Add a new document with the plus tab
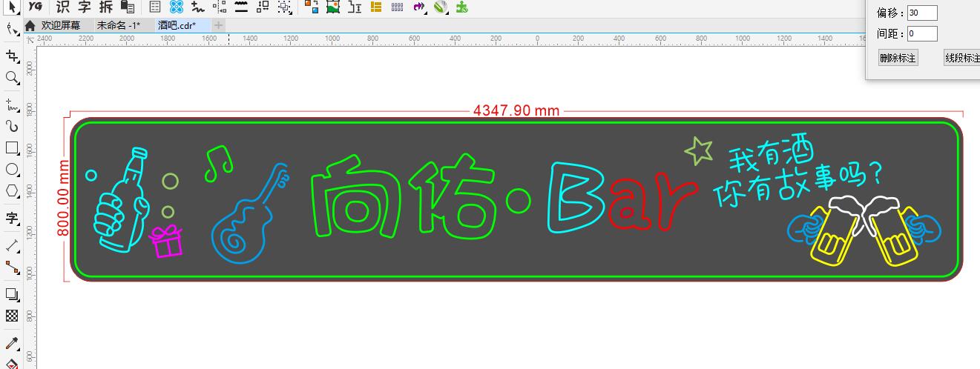The height and width of the screenshot is (369, 980). click(x=218, y=25)
